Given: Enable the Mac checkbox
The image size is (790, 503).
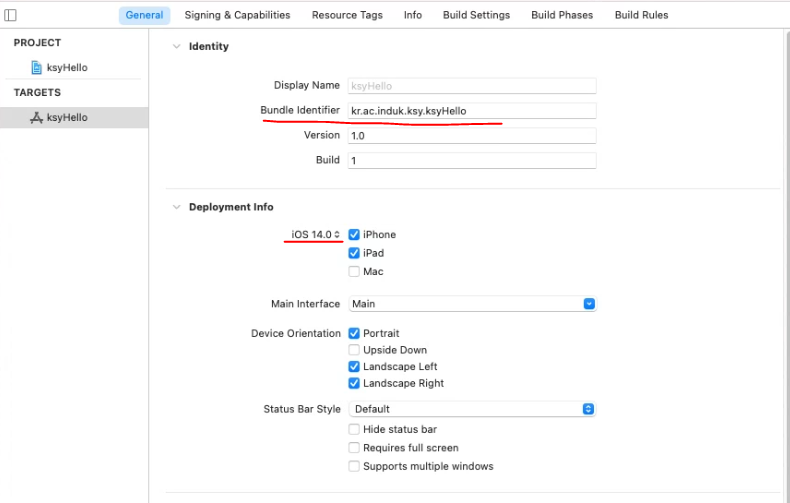Looking at the screenshot, I should click(x=354, y=272).
